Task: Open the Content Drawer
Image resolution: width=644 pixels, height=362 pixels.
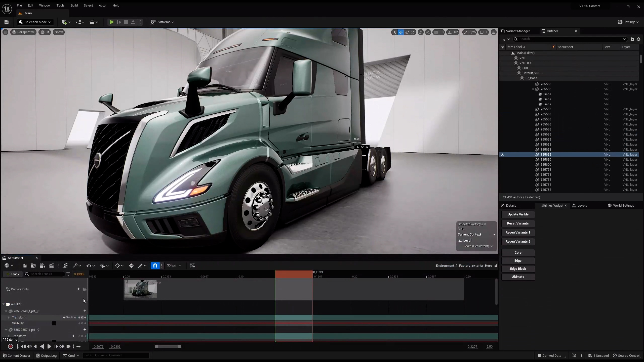Action: 16,355
